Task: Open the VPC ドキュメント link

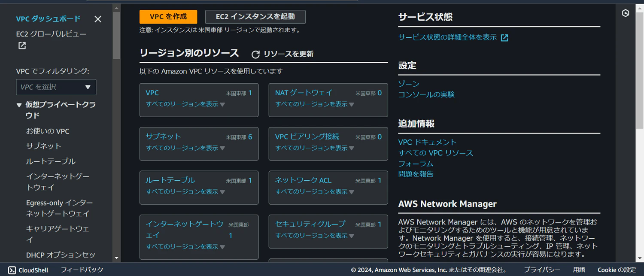Action: click(427, 142)
